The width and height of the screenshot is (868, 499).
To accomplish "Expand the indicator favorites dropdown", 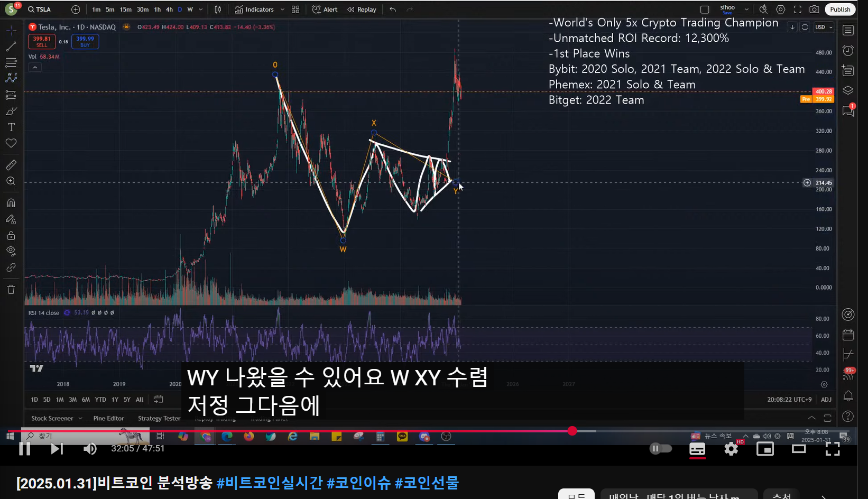I will pos(282,10).
